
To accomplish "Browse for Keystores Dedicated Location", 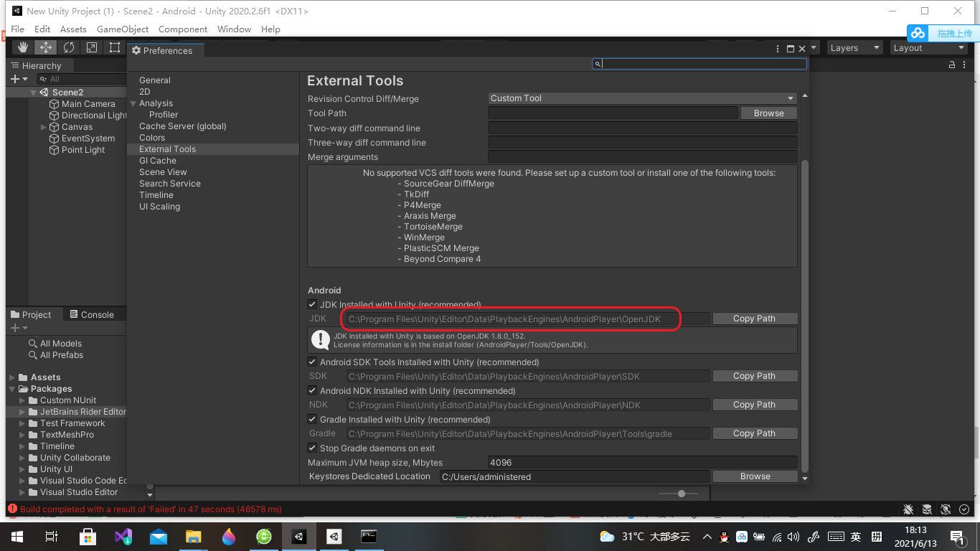I will tap(755, 476).
